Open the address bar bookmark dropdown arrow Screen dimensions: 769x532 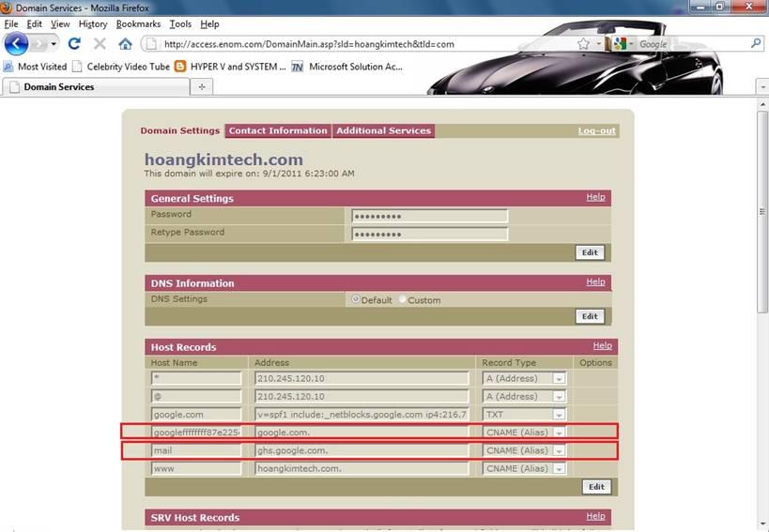[598, 44]
